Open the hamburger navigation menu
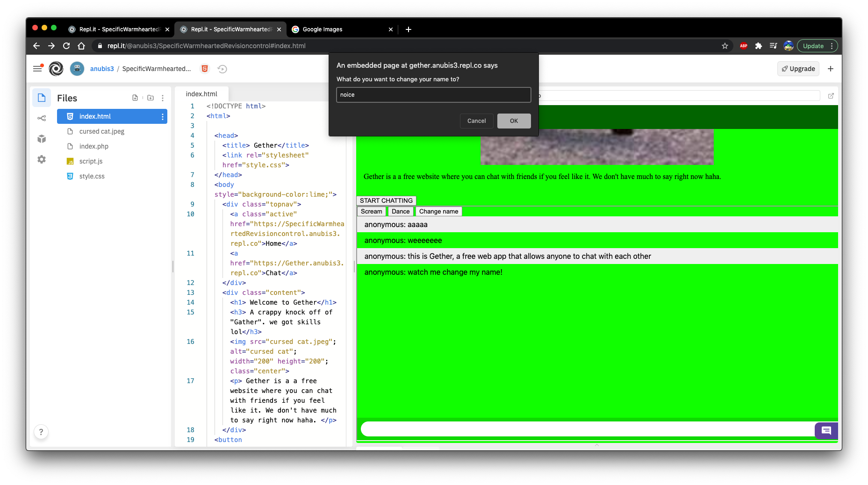The image size is (868, 485). 38,69
